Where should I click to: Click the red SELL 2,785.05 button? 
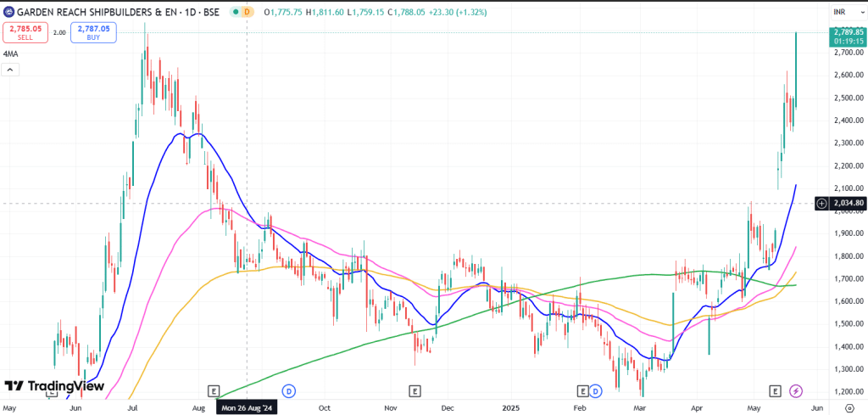25,33
